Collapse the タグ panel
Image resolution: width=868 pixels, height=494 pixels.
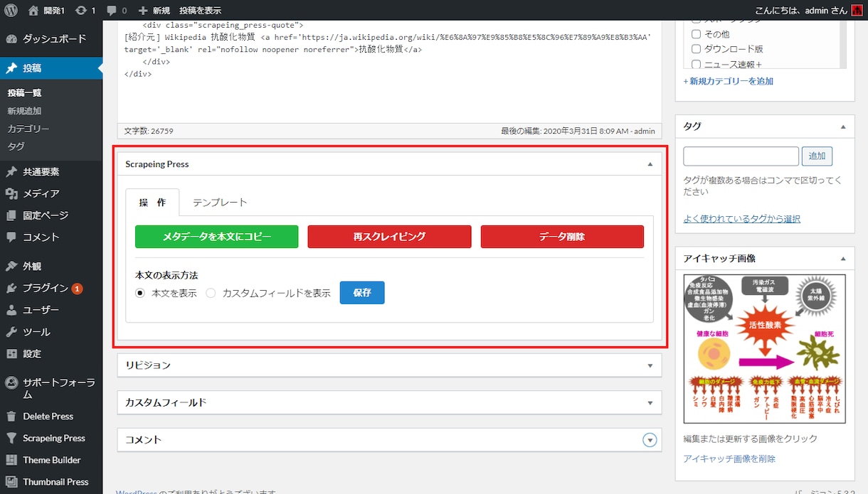(843, 127)
